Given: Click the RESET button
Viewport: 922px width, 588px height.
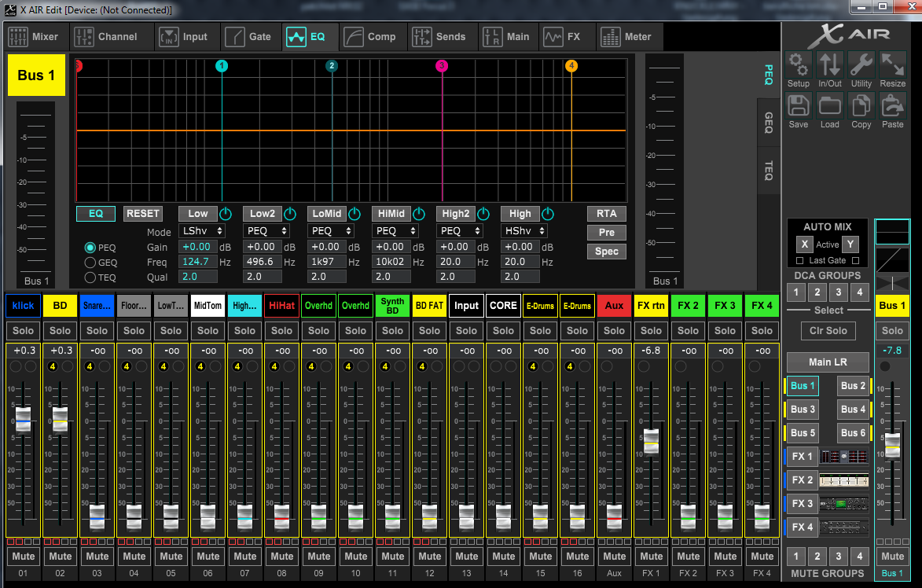Looking at the screenshot, I should coord(143,214).
